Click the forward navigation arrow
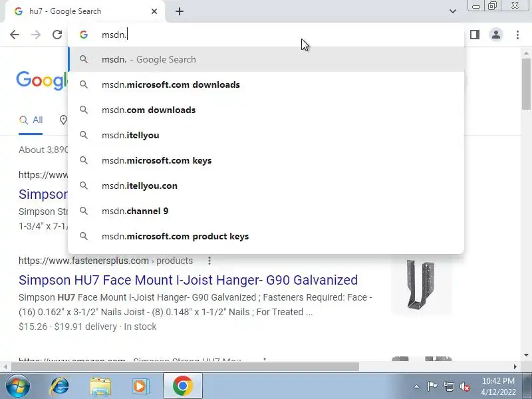Image resolution: width=532 pixels, height=399 pixels. (36, 35)
